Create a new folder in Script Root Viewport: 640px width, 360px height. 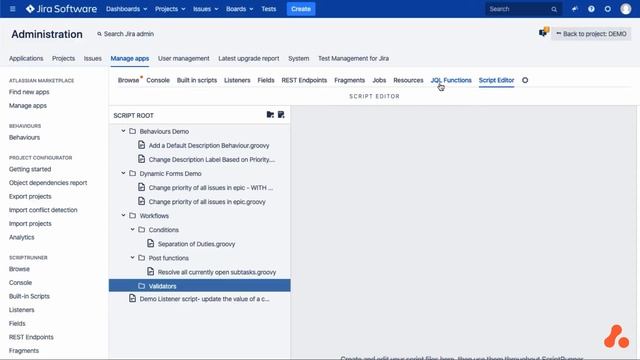270,115
